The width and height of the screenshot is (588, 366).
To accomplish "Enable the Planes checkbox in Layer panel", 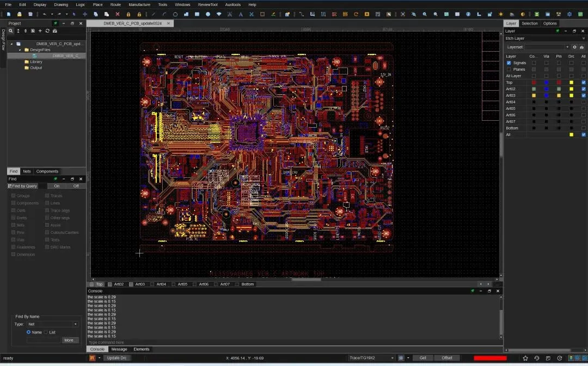I will pos(509,70).
